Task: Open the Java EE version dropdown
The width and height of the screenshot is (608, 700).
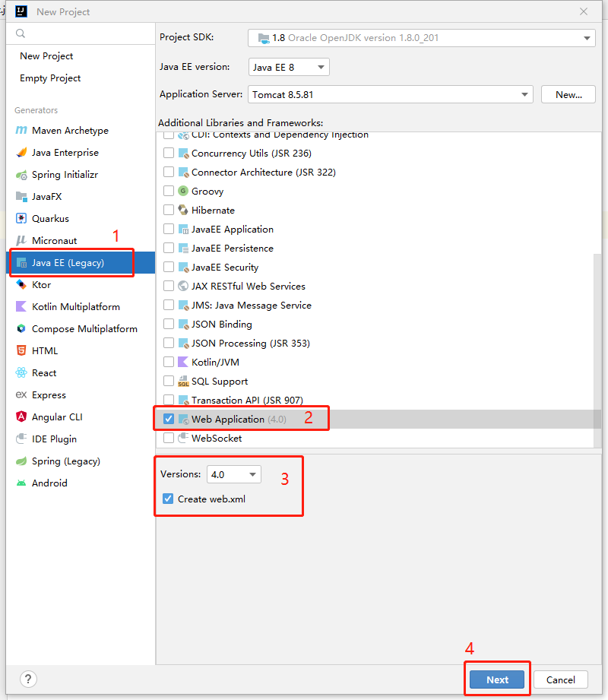Action: pos(289,67)
